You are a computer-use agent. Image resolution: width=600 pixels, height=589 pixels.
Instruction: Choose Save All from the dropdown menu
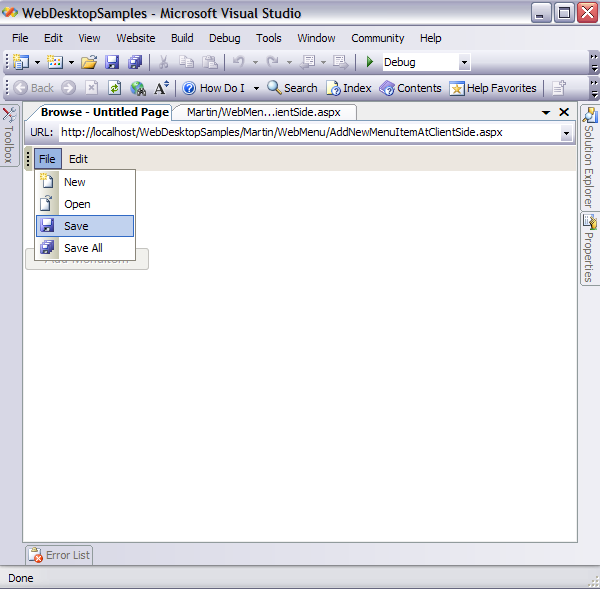83,248
